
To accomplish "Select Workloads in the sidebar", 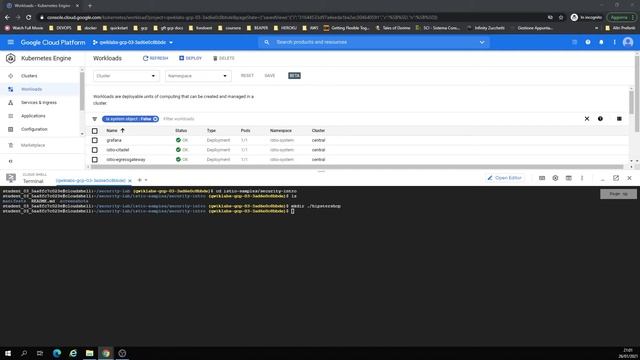I will tap(31, 89).
